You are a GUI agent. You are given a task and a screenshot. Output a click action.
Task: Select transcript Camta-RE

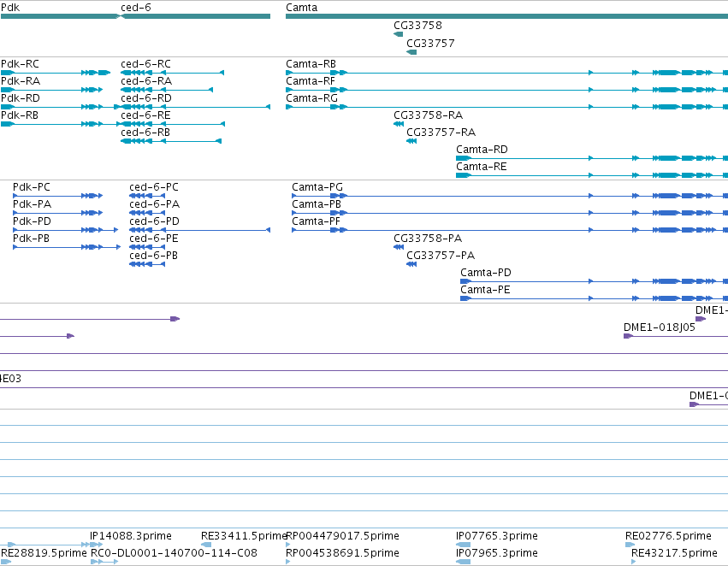(x=482, y=167)
